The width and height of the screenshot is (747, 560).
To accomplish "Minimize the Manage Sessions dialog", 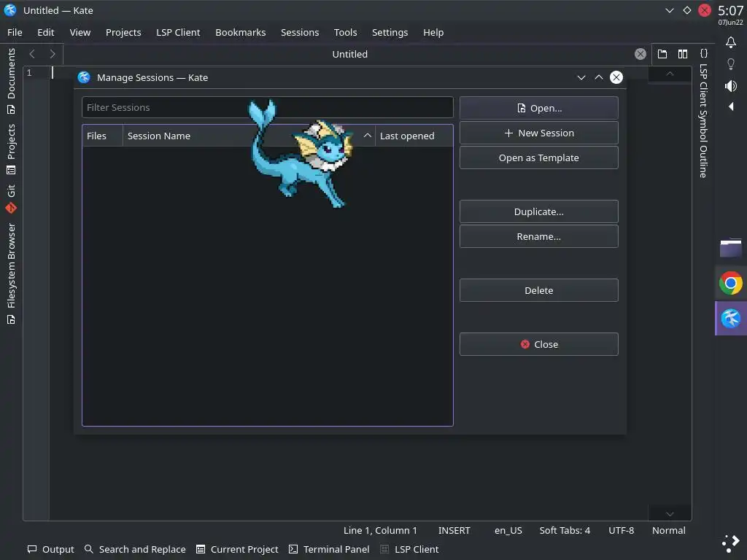I will [x=581, y=77].
